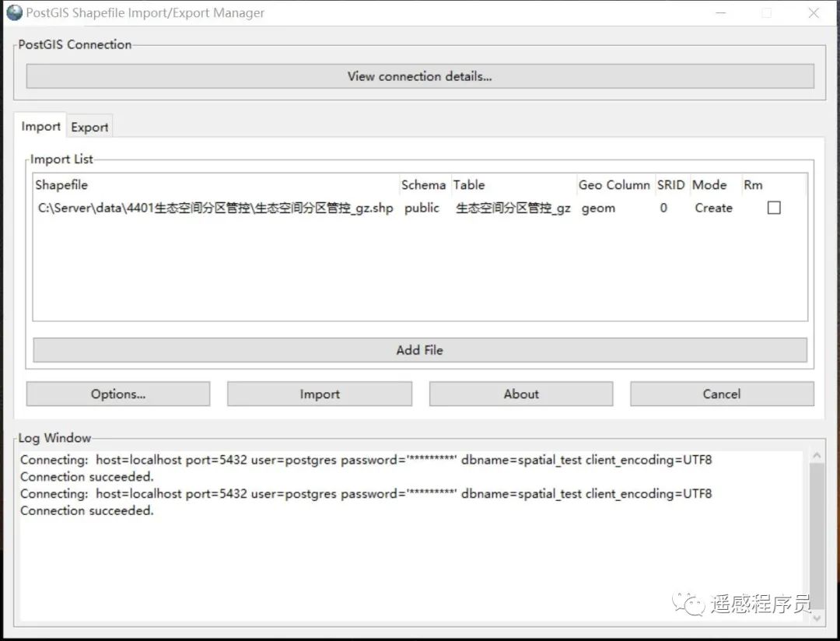
Task: Click the Log Window scroll down arrow
Action: tap(817, 618)
